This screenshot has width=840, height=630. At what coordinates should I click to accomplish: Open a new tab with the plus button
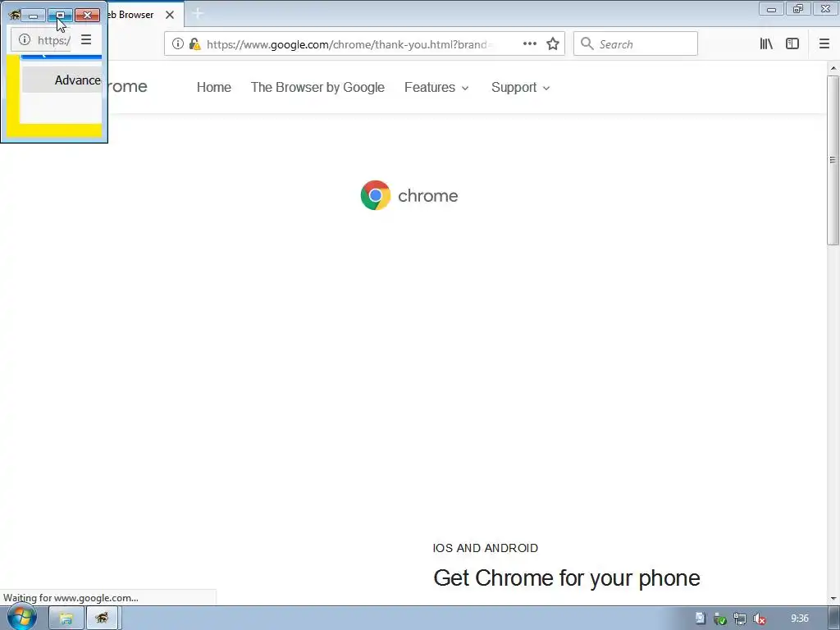point(198,14)
